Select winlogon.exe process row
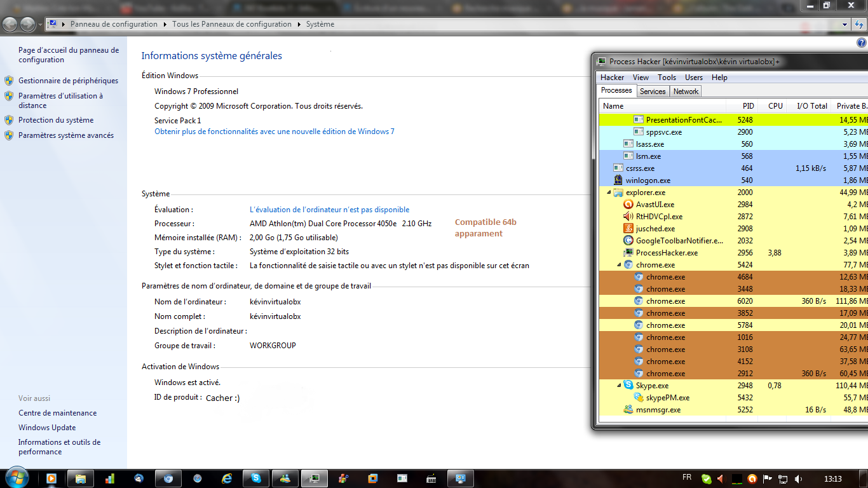Image resolution: width=868 pixels, height=488 pixels. [x=734, y=180]
